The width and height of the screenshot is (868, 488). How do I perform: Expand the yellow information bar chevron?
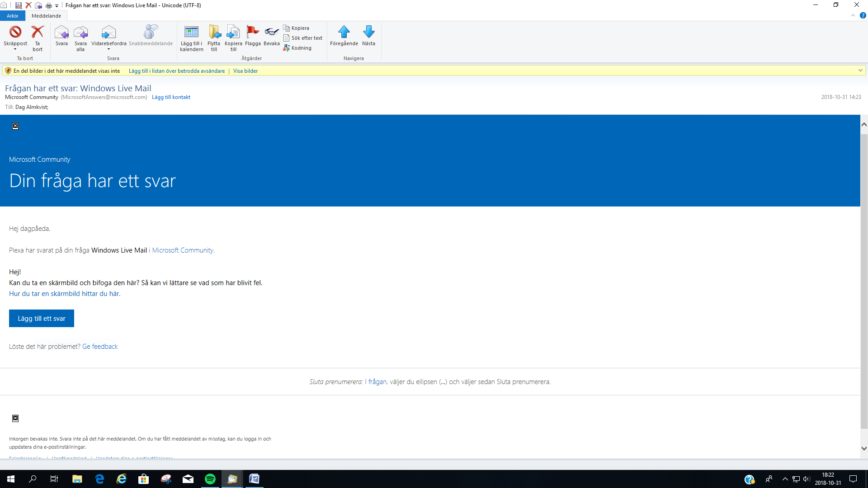(x=860, y=70)
